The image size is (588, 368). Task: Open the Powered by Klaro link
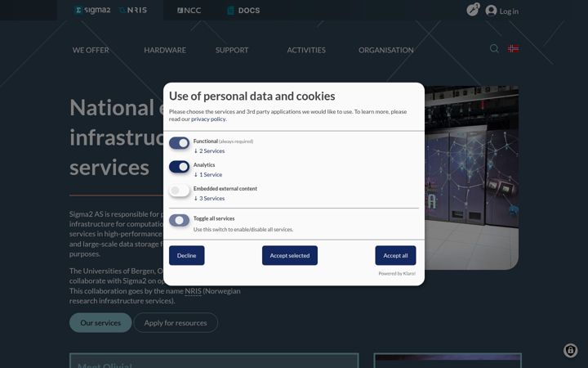pyautogui.click(x=397, y=273)
